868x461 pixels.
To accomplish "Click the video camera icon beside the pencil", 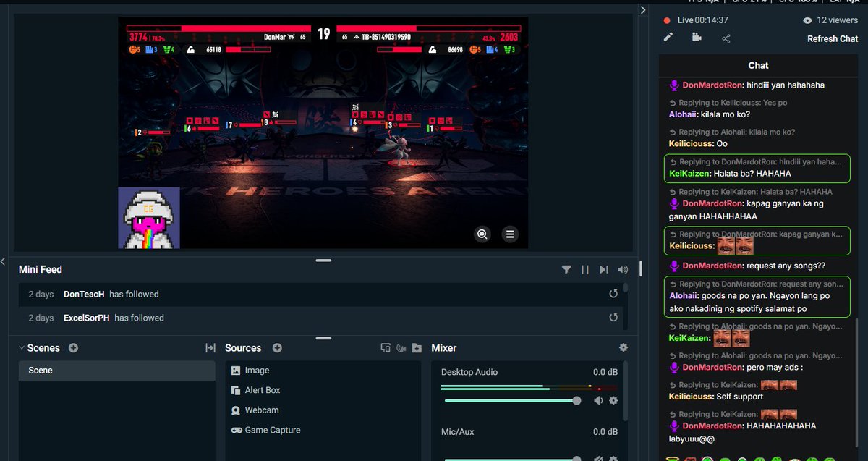I will point(697,38).
